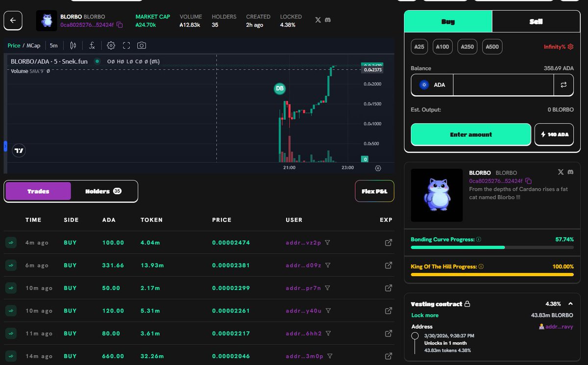The image size is (588, 365).
Task: Toggle the chart to MCap view
Action: point(33,46)
